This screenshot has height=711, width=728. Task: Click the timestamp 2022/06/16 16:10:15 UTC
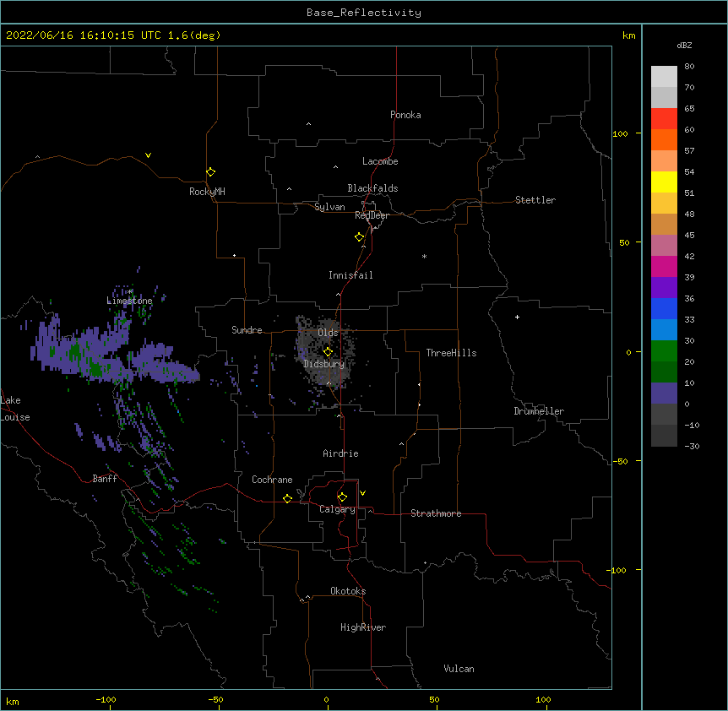click(x=84, y=35)
